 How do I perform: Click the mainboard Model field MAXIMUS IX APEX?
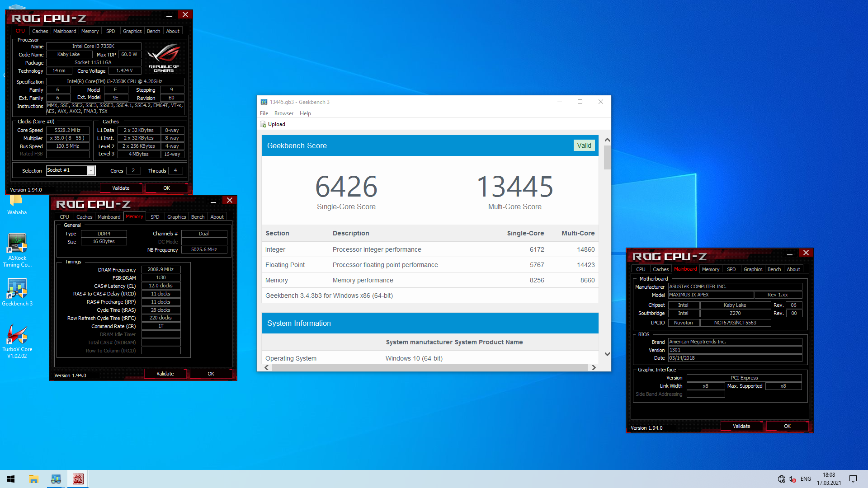(711, 295)
